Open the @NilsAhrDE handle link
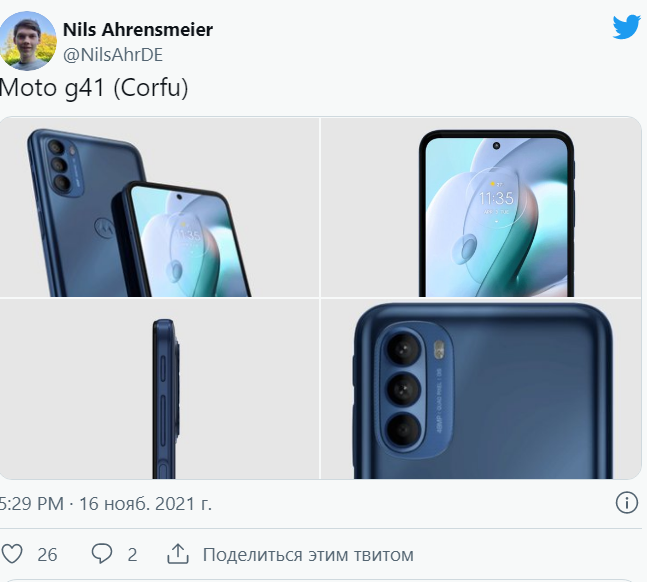 click(113, 55)
